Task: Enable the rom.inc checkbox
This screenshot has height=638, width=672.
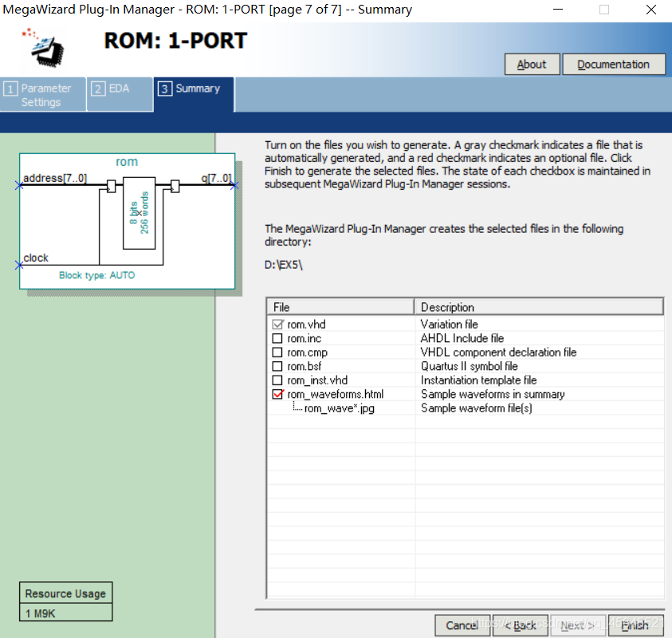Action: coord(277,338)
